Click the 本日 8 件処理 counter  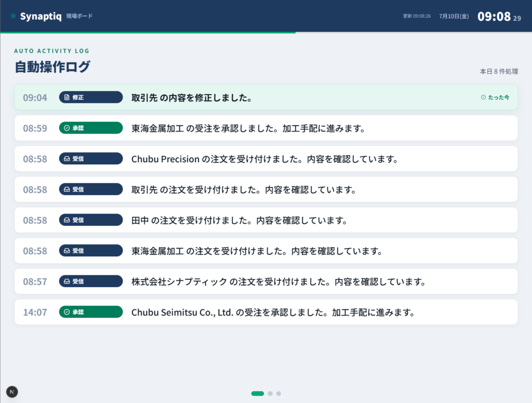[499, 71]
